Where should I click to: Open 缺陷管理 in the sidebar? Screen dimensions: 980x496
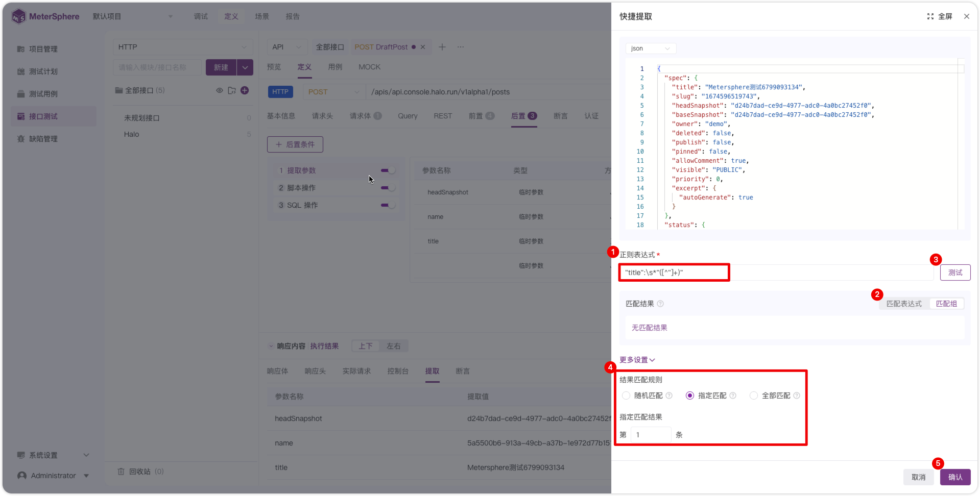click(54, 139)
